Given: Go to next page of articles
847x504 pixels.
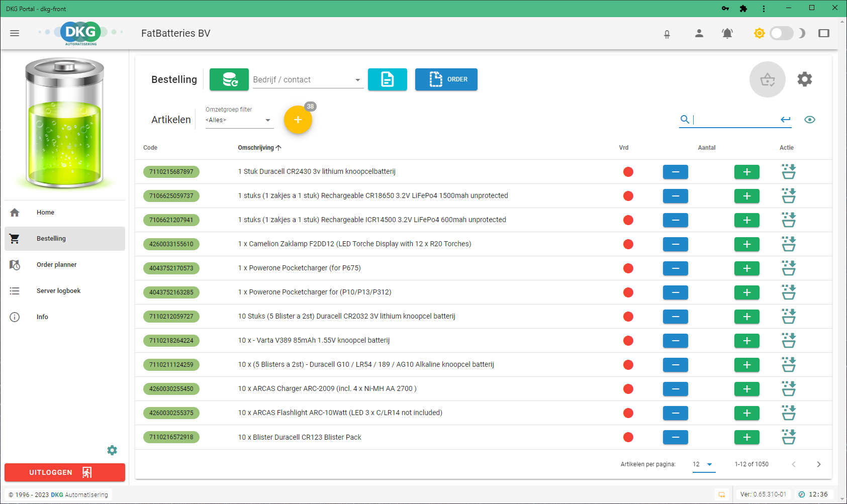Looking at the screenshot, I should pos(819,464).
